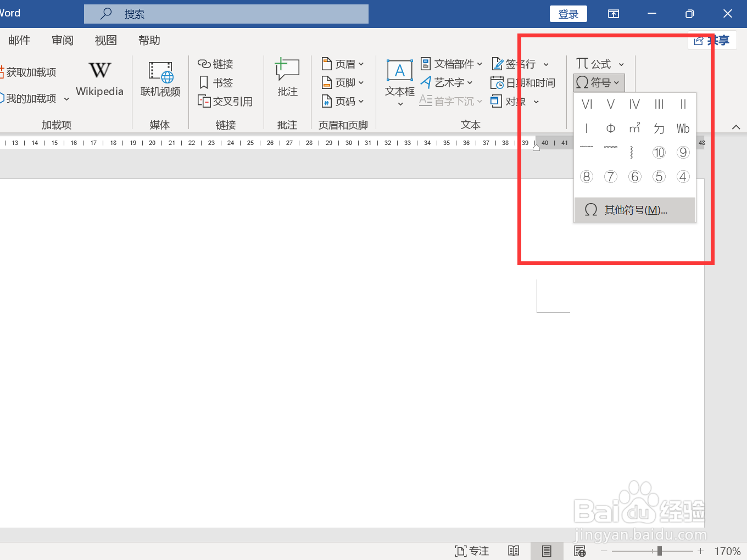747x560 pixels.
Task: Insert the circled number 8 symbol
Action: point(587,177)
